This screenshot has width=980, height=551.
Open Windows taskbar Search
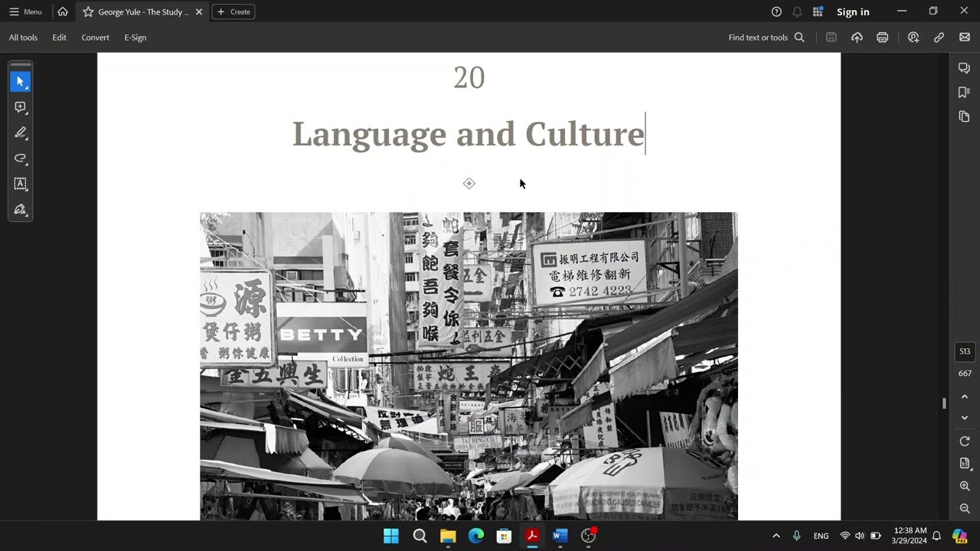click(x=420, y=536)
